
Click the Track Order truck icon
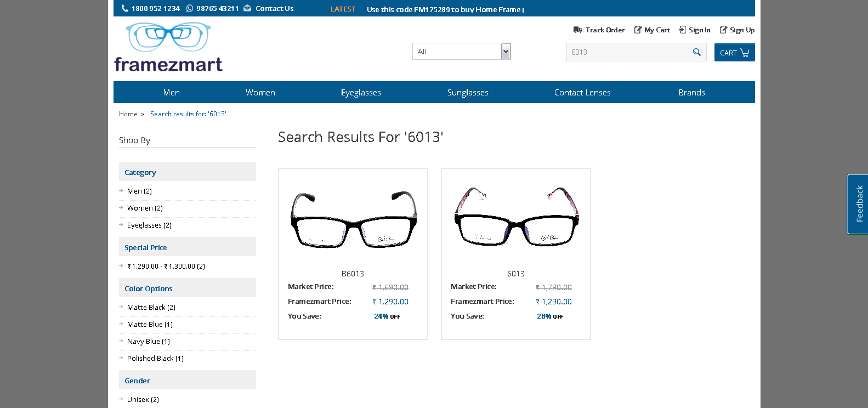pyautogui.click(x=578, y=30)
